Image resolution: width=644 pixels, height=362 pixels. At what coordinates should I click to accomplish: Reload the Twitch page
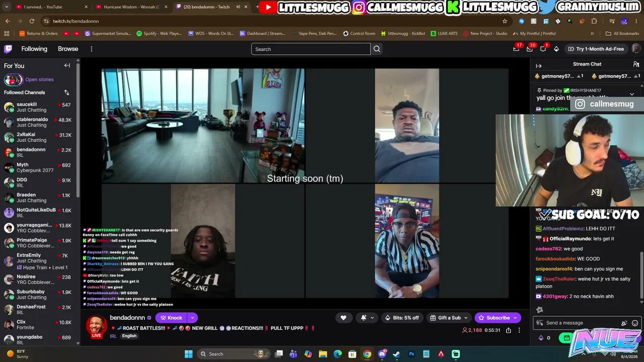coord(32,21)
